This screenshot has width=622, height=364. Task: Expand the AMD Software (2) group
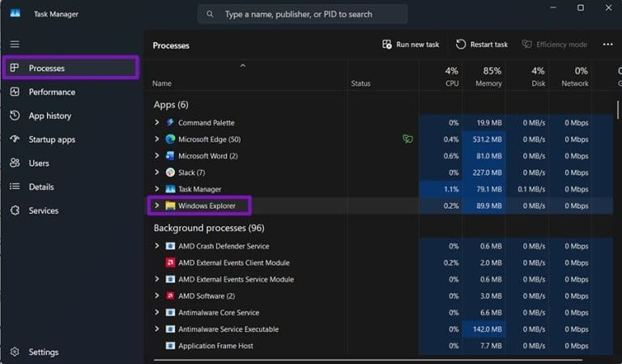click(156, 296)
